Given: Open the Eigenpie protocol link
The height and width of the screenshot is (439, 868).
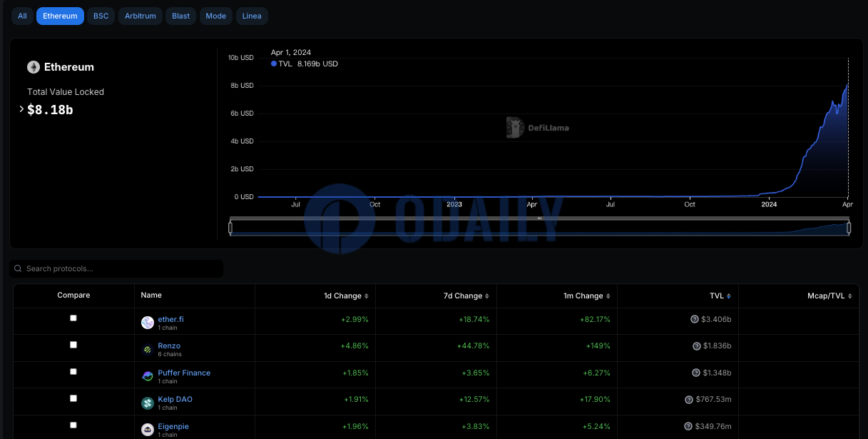Looking at the screenshot, I should [x=173, y=426].
